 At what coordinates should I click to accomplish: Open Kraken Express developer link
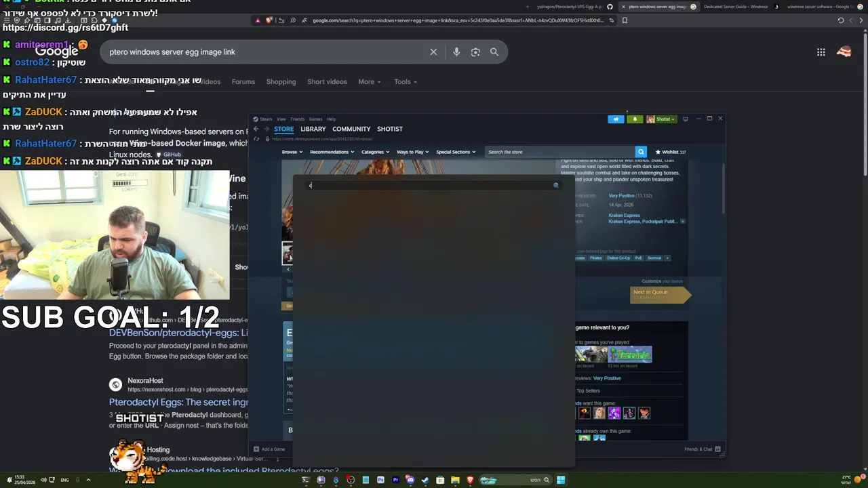point(624,216)
